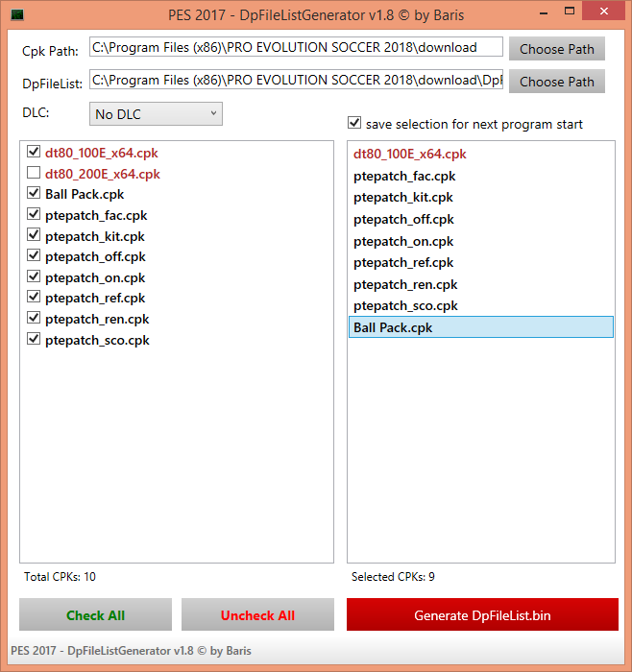The image size is (632, 672).
Task: Close the DpFileListGenerator window
Action: pos(604,12)
